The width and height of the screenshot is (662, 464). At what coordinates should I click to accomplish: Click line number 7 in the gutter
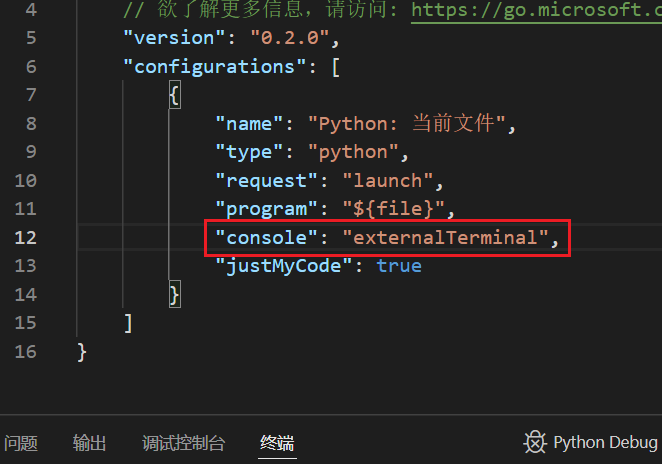[x=28, y=95]
